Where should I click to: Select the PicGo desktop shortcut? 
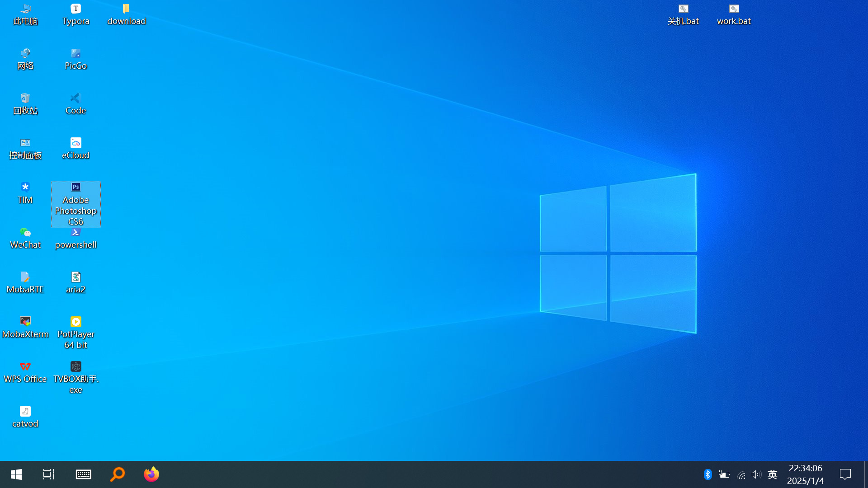[76, 59]
